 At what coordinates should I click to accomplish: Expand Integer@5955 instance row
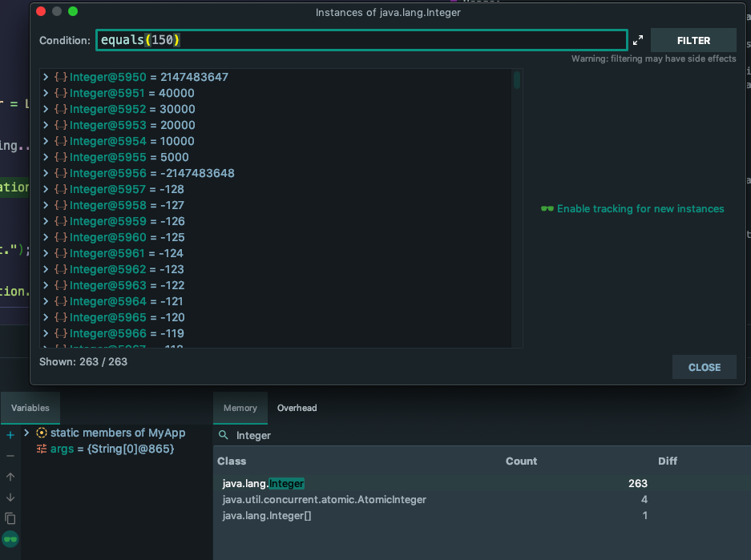click(46, 157)
